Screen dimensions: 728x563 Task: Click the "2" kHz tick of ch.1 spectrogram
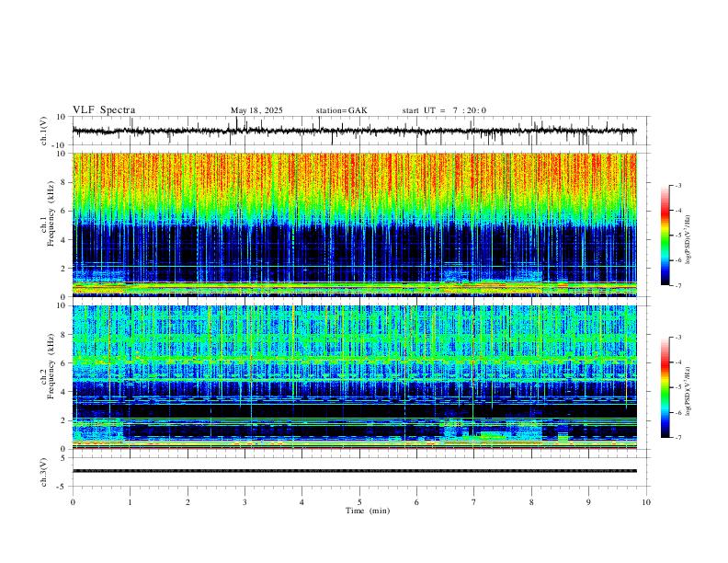pos(63,268)
